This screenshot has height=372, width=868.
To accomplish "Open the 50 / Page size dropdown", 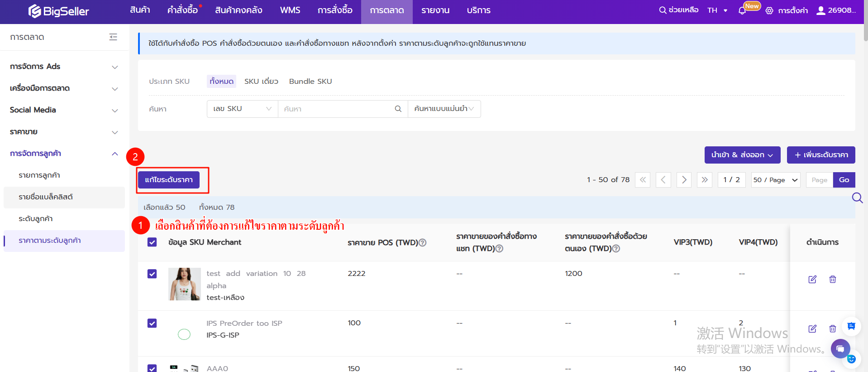I will pos(775,180).
